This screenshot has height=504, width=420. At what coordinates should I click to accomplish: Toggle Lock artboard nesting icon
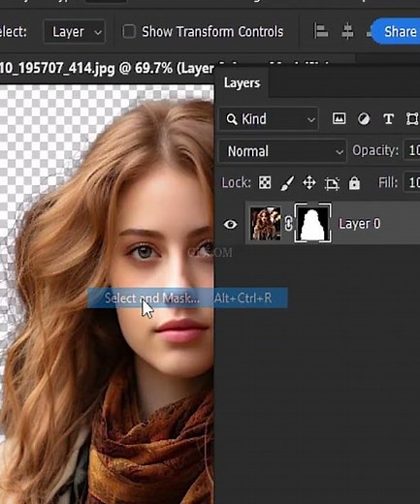coord(332,183)
